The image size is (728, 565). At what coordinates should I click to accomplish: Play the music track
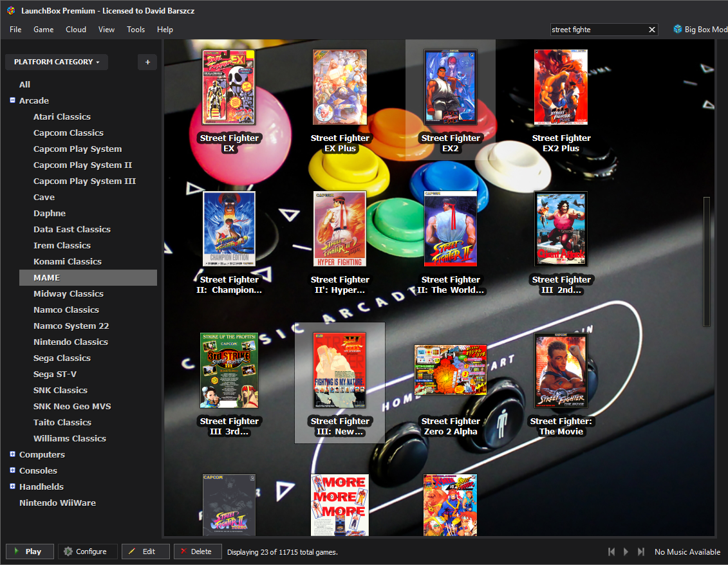[626, 551]
